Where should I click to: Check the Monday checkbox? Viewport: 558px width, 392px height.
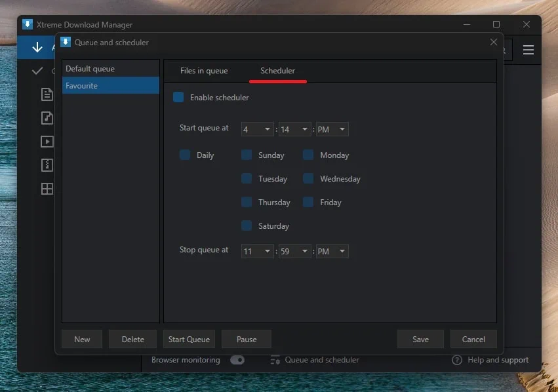pyautogui.click(x=308, y=155)
